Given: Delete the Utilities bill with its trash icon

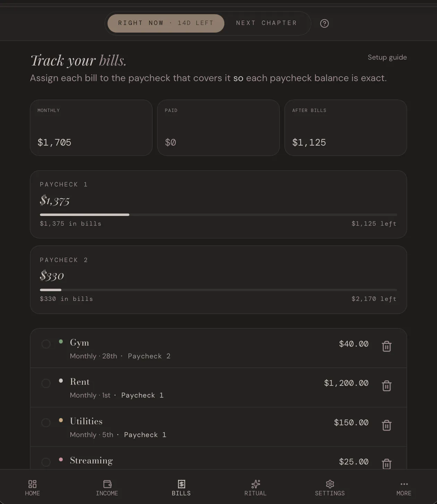Looking at the screenshot, I should (x=387, y=425).
